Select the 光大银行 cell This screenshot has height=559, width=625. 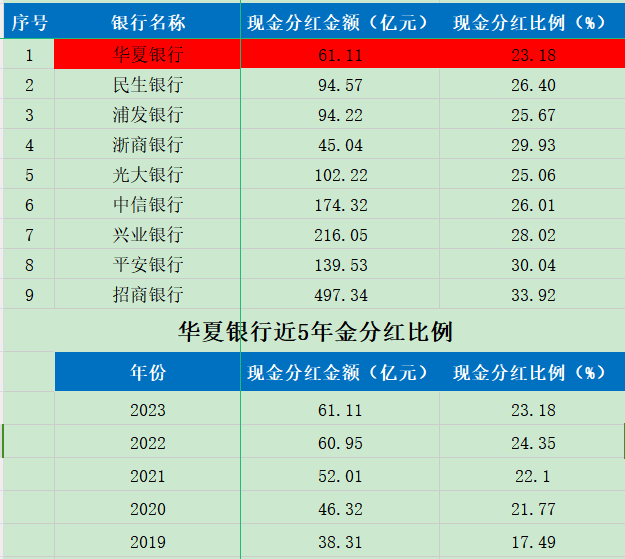pyautogui.click(x=147, y=174)
